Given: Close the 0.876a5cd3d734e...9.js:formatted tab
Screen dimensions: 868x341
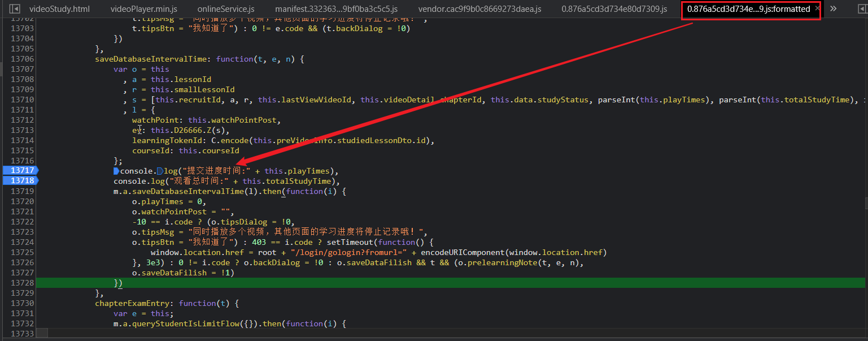Looking at the screenshot, I should click(x=817, y=9).
